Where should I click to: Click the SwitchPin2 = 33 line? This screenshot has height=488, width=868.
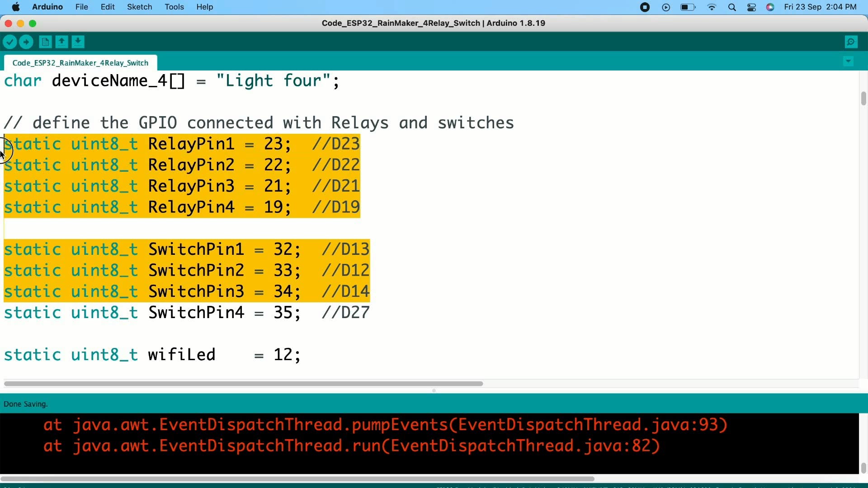[x=187, y=271]
